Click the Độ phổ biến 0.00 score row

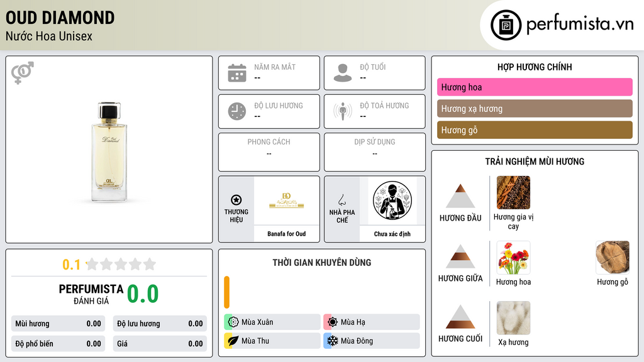(x=58, y=344)
